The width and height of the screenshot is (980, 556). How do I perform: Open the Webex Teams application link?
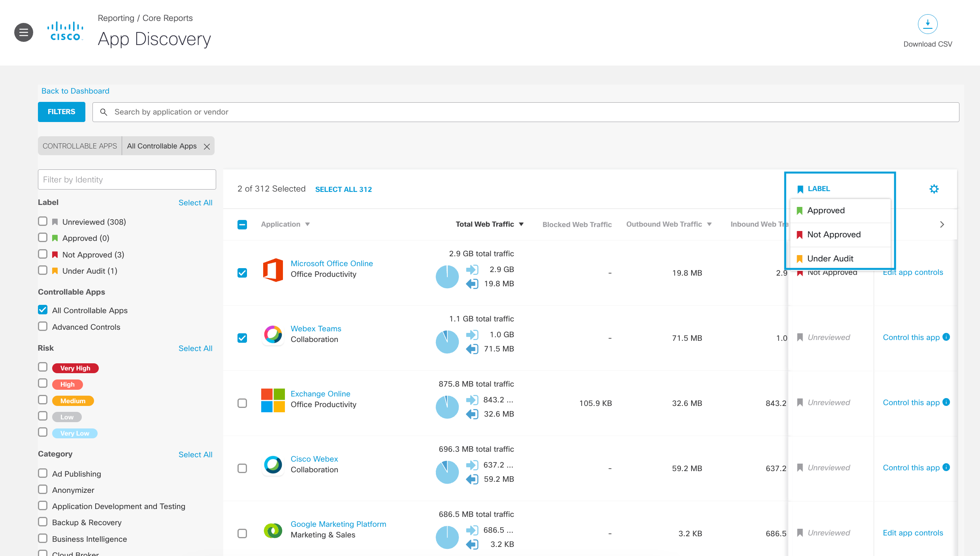(x=316, y=329)
